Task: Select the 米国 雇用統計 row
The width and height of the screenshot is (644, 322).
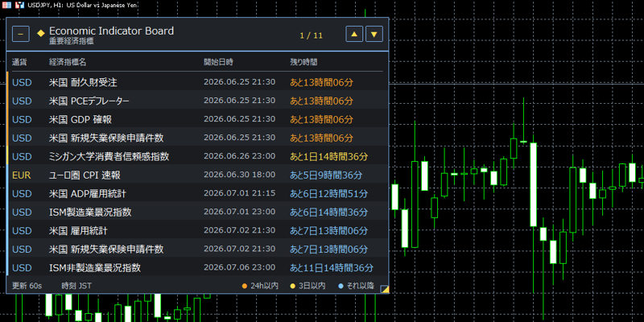Action: click(x=197, y=230)
